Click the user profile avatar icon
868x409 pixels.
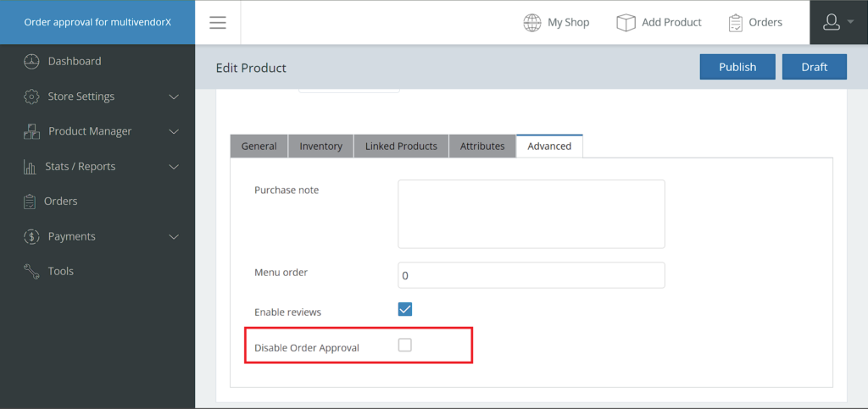point(832,23)
